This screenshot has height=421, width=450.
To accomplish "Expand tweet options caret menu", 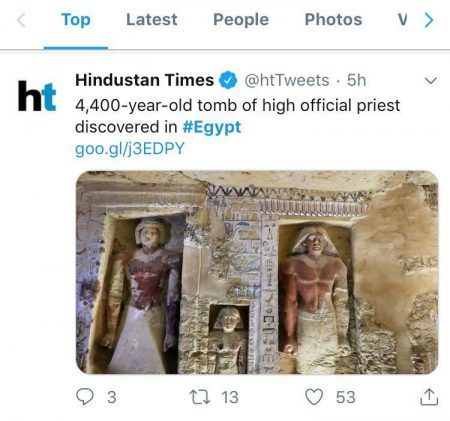I will pyautogui.click(x=431, y=80).
